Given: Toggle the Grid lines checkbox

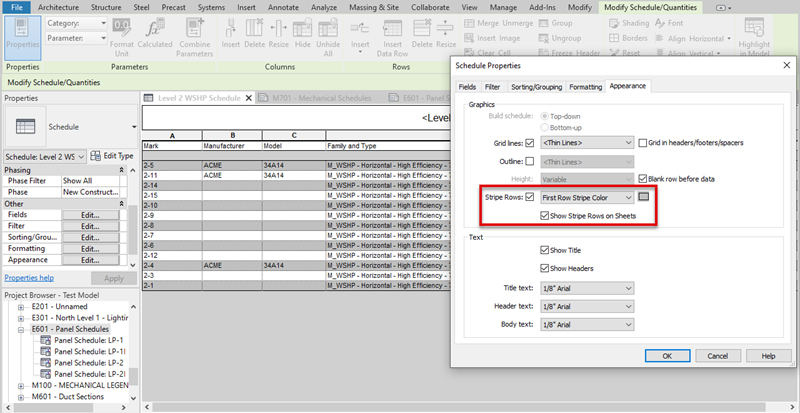Looking at the screenshot, I should [x=529, y=143].
